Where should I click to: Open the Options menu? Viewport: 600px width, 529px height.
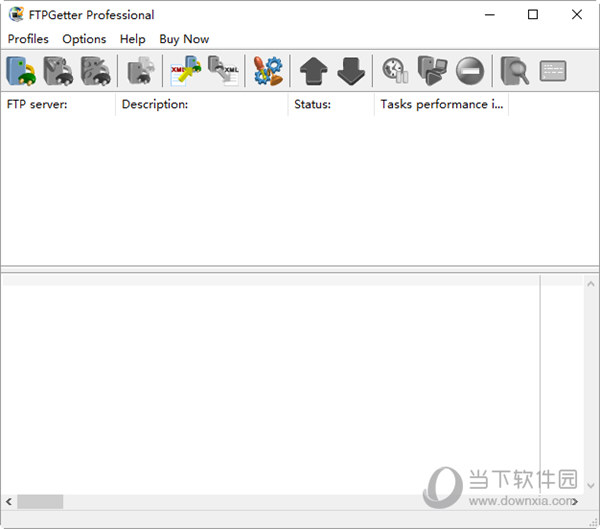pyautogui.click(x=84, y=39)
